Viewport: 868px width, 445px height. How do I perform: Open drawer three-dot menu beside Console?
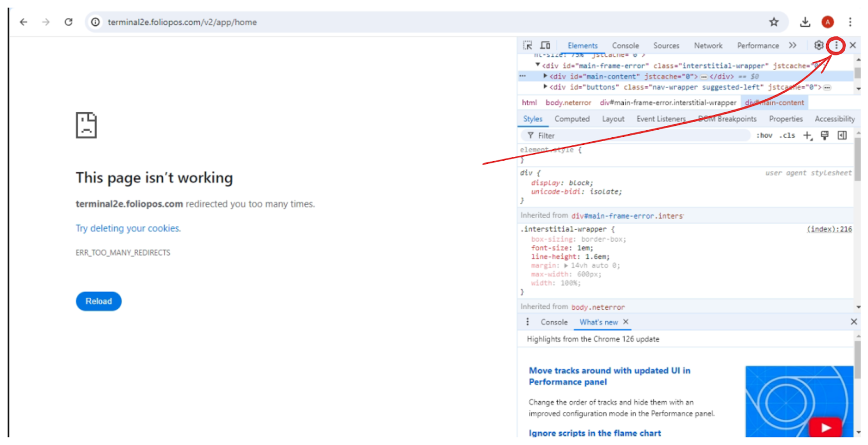[x=527, y=322]
